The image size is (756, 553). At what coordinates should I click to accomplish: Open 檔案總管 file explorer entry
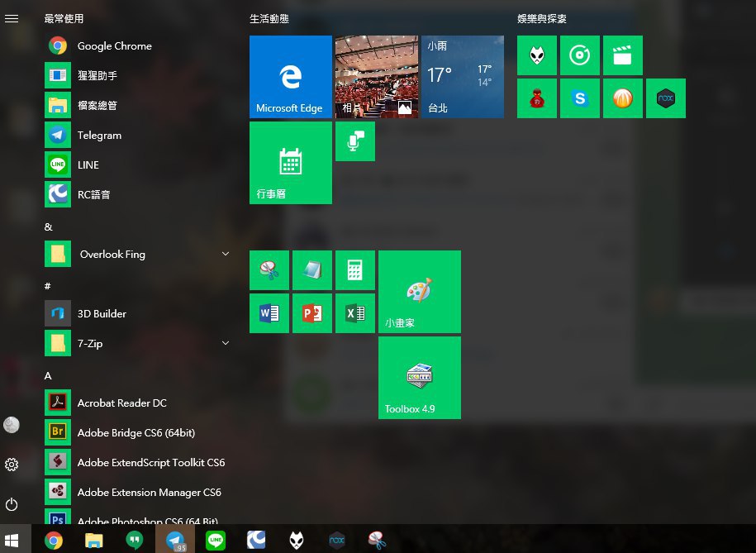click(x=139, y=105)
